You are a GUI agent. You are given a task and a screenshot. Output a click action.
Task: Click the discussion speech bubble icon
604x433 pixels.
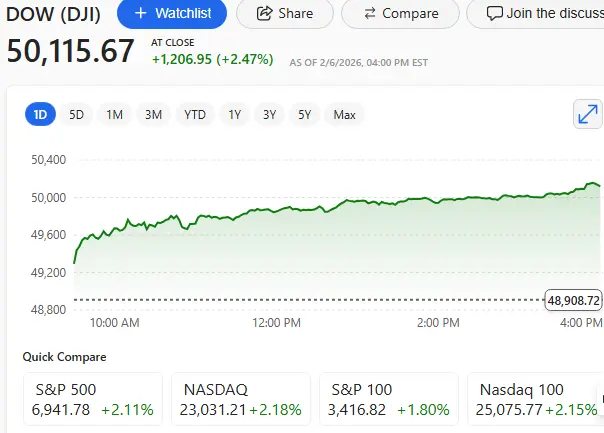point(494,13)
